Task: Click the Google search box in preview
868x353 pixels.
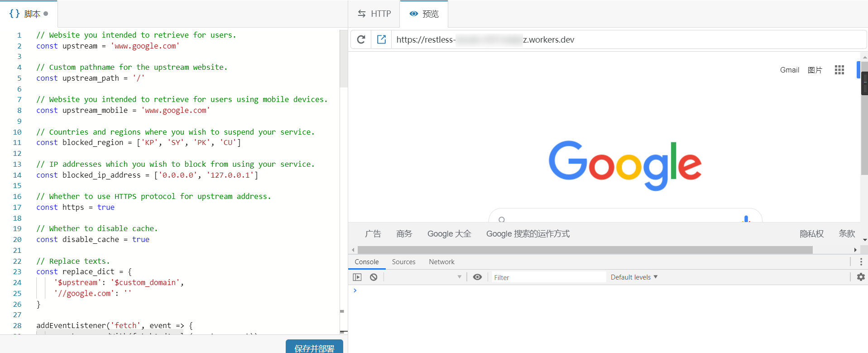Action: tap(625, 216)
